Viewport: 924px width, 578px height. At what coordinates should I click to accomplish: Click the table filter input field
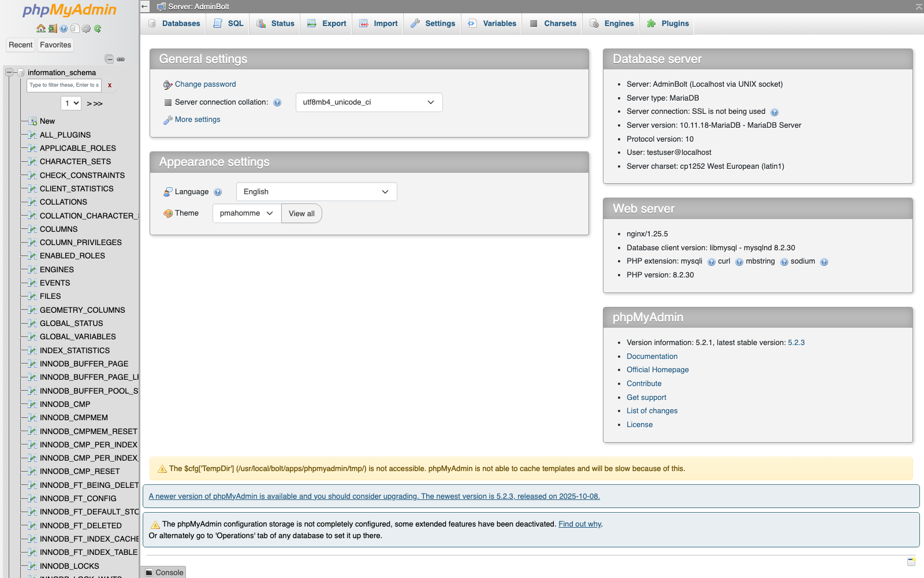(64, 85)
